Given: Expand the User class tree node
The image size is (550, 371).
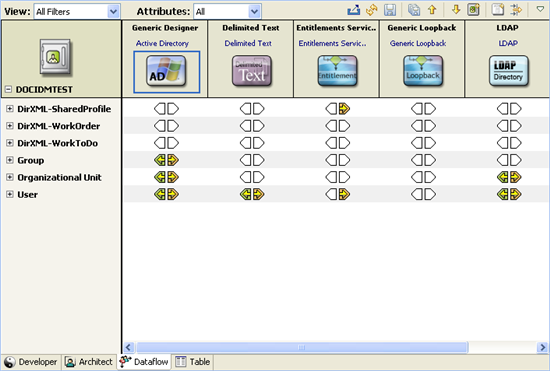Looking at the screenshot, I should [10, 194].
